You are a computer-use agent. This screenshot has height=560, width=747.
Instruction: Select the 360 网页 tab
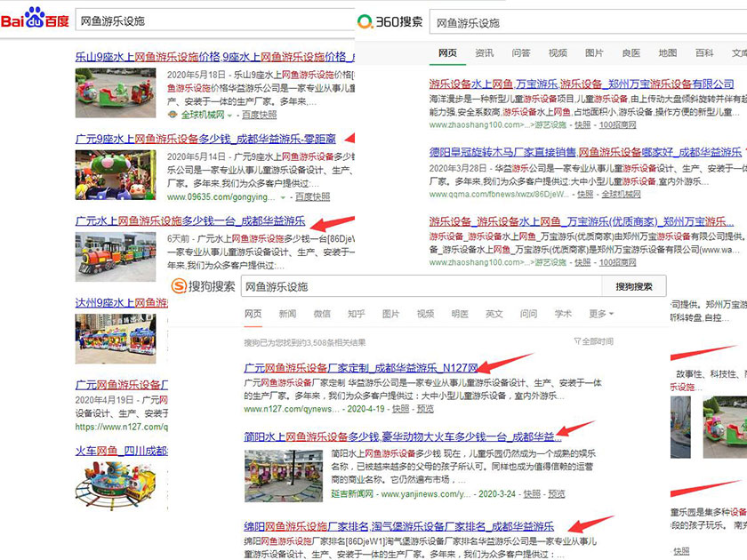click(448, 52)
